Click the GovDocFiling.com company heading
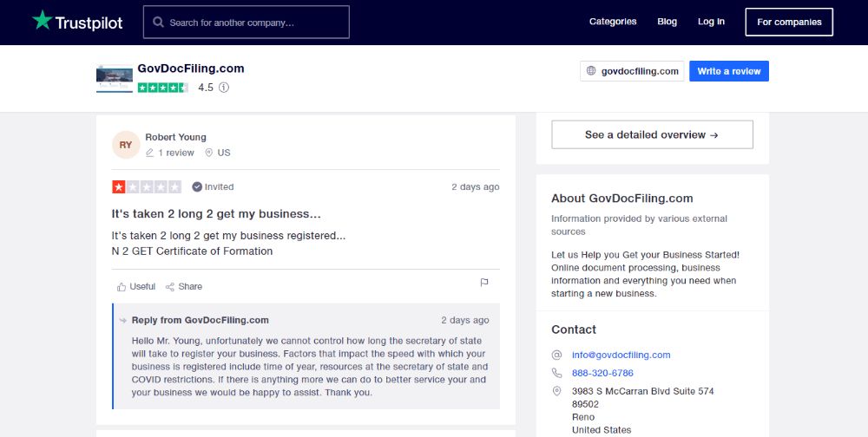Screen dimensions: 868x437 (190, 68)
